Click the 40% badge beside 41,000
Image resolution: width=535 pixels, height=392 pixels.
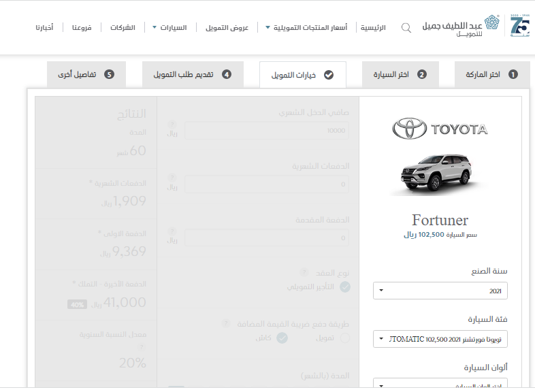pos(77,304)
